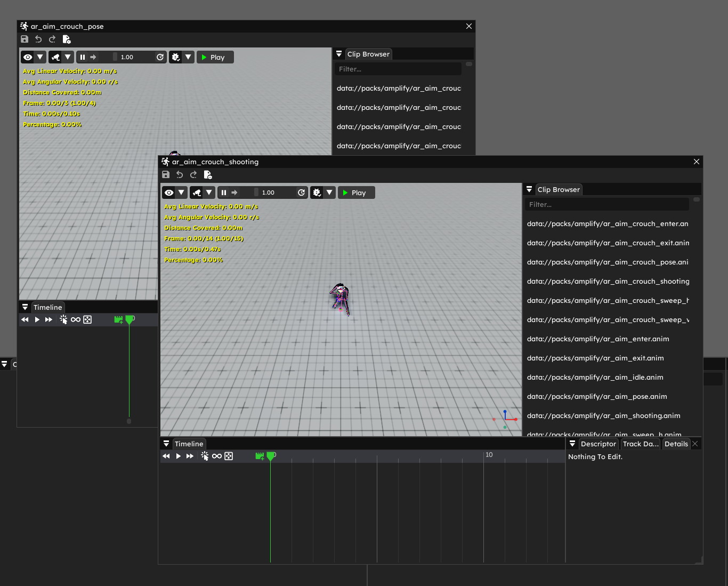This screenshot has width=728, height=586.
Task: Expand the Clip Browser panel menu arrow
Action: [529, 189]
